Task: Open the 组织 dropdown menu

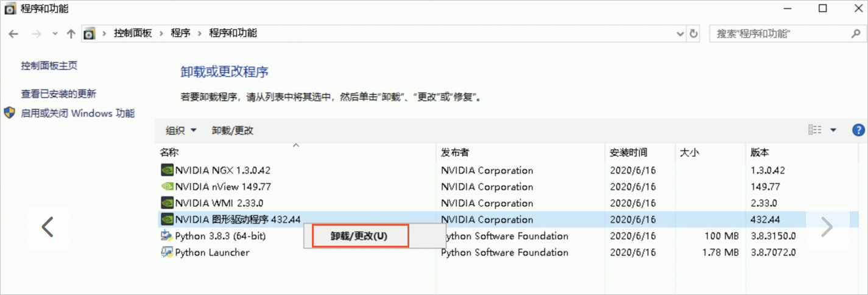Action: [x=182, y=130]
